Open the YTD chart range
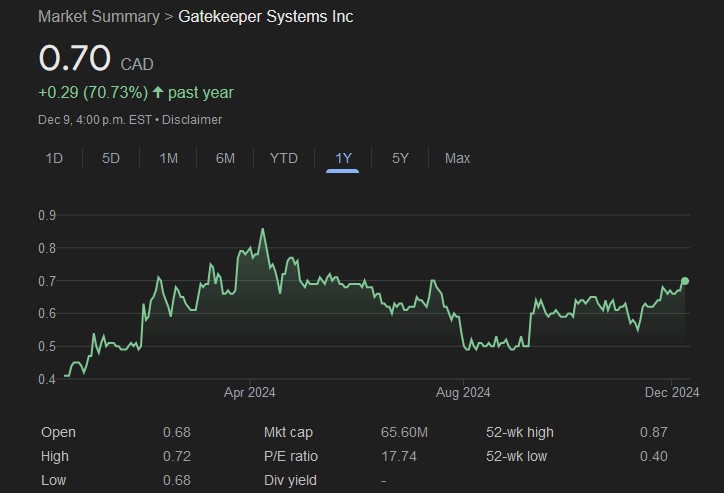The image size is (724, 493). [x=284, y=158]
